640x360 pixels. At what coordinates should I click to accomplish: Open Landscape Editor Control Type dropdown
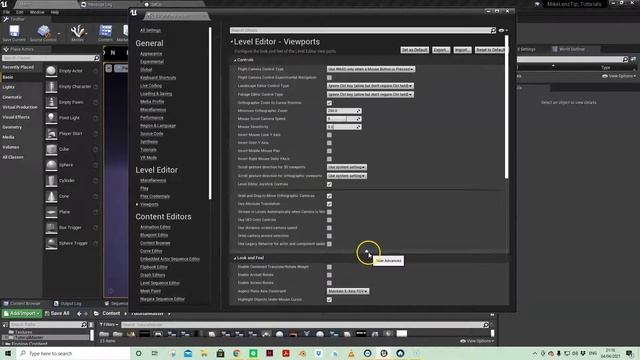(370, 86)
